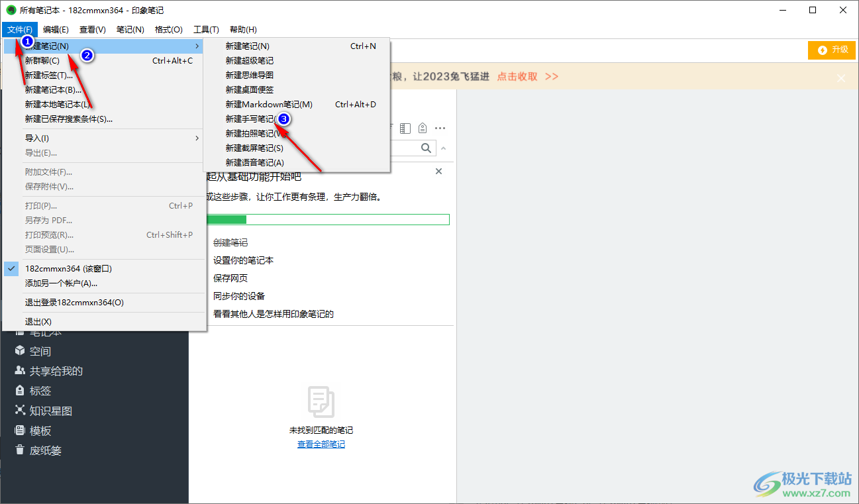This screenshot has height=504, width=859.
Task: Open the tag filter icon in note list toolbar
Action: (423, 128)
